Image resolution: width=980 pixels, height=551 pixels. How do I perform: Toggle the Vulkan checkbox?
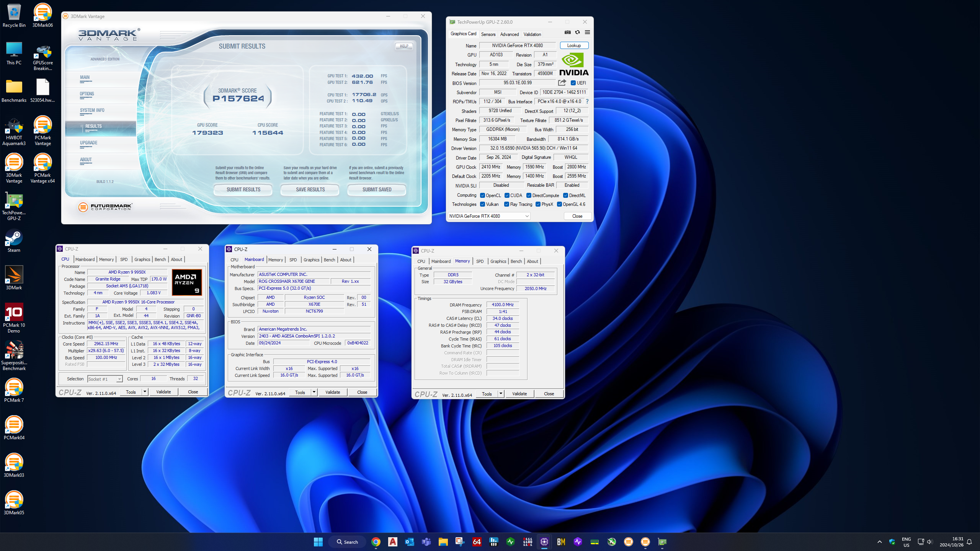[482, 204]
